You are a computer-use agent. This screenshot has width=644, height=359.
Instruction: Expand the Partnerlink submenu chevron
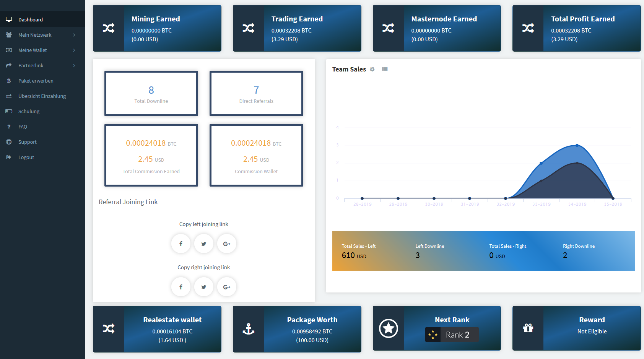coord(74,65)
